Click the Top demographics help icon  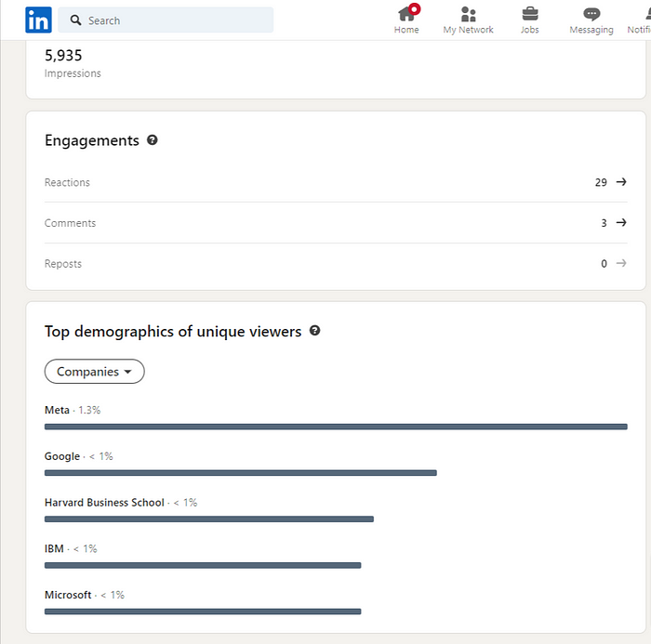(x=314, y=331)
